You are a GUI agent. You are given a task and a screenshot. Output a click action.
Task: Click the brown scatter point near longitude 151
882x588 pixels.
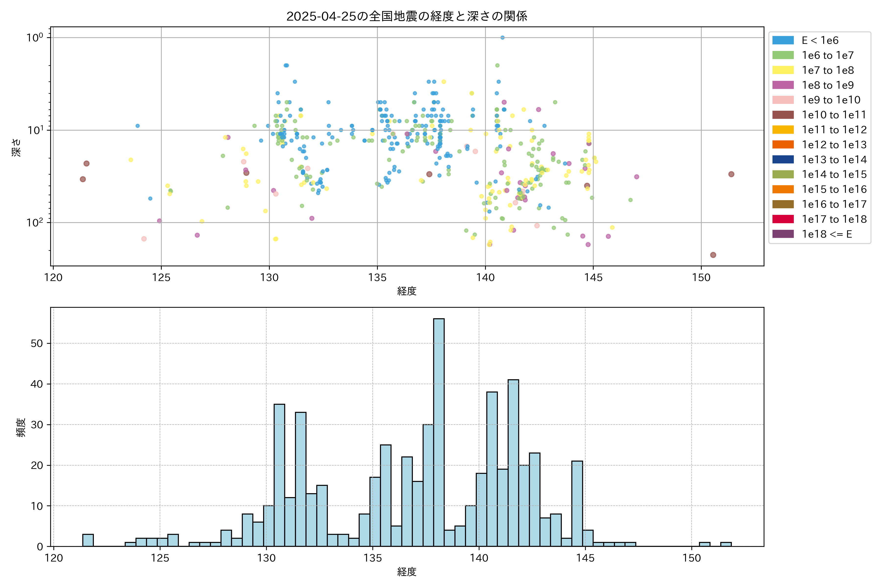click(731, 174)
